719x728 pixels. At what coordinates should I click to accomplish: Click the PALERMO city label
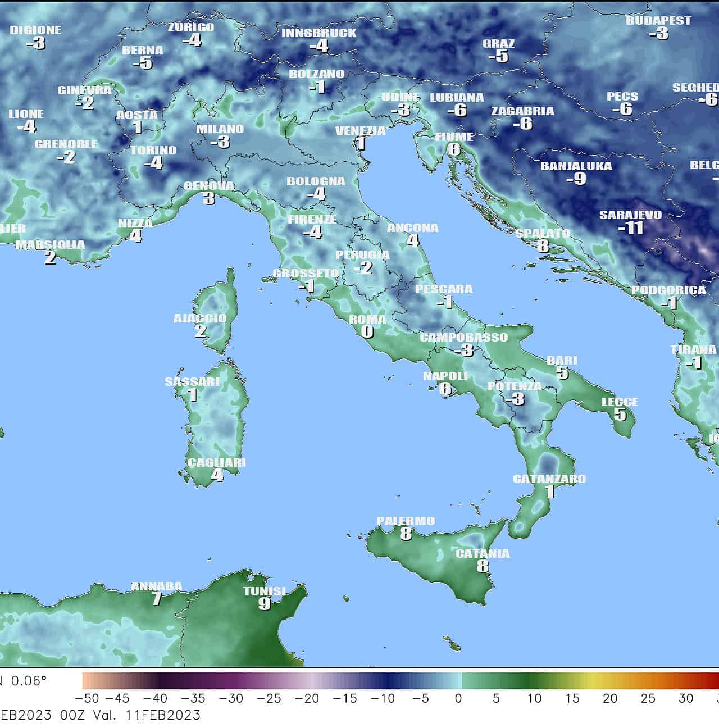406,521
